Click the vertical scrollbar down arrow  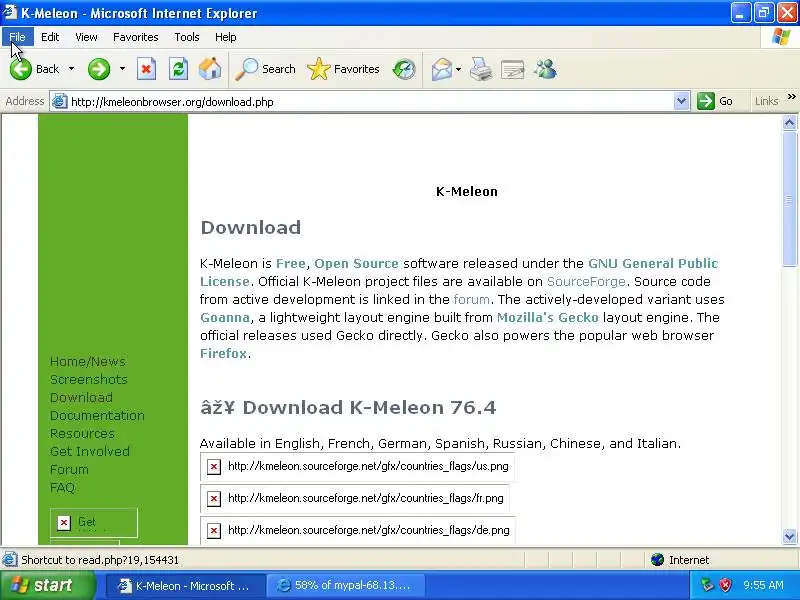tap(789, 536)
